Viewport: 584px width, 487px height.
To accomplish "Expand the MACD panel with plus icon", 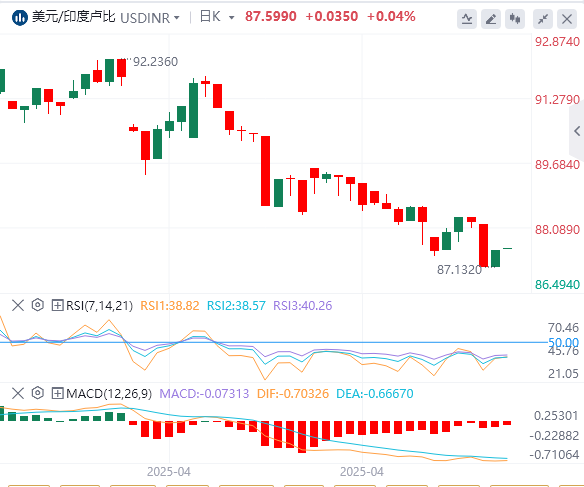I will click(57, 394).
